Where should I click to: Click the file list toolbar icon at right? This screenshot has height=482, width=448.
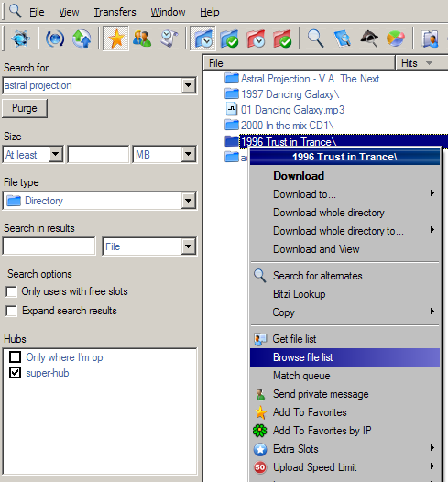pyautogui.click(x=430, y=38)
